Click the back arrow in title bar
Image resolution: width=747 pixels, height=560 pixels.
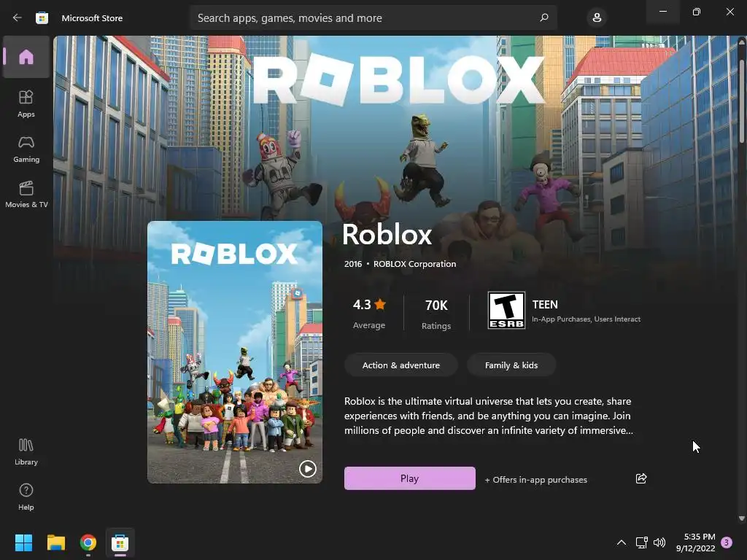click(18, 18)
